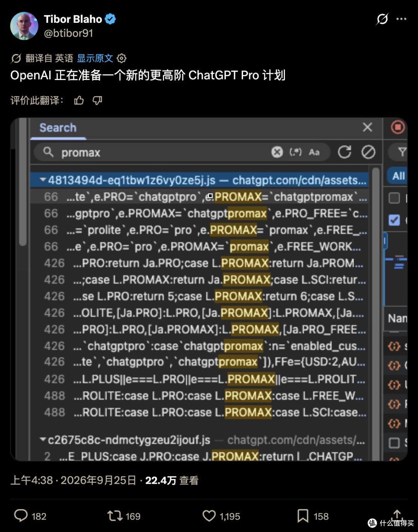Image resolution: width=418 pixels, height=532 pixels.
Task: Click the red record network button
Action: click(x=397, y=127)
